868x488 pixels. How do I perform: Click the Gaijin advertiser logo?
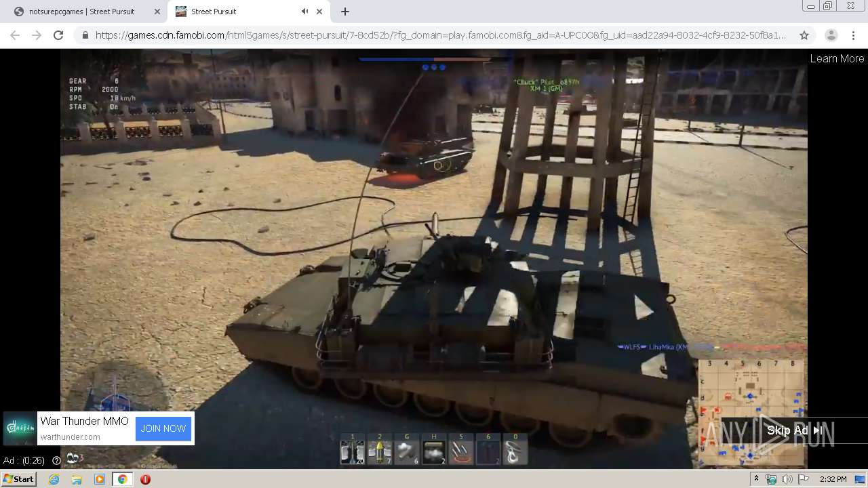point(20,428)
